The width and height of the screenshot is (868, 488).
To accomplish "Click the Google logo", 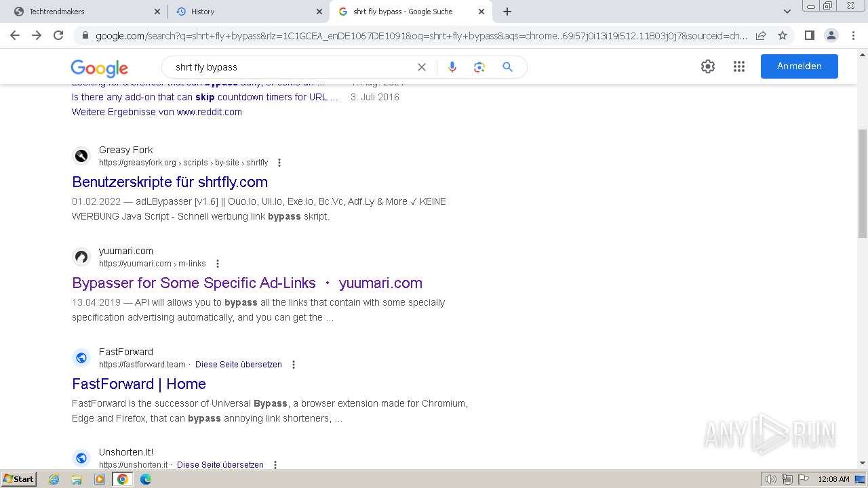I will tap(99, 68).
